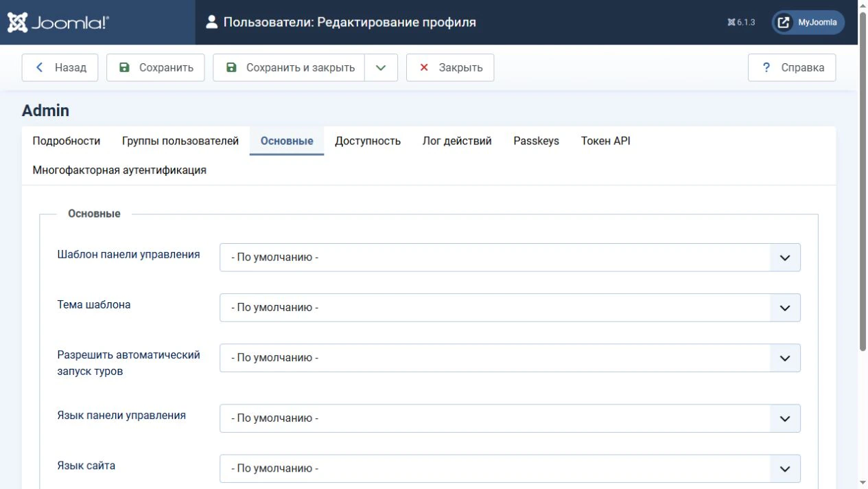Screen dimensions: 868x489
Task: Click the Закрыть button
Action: (450, 67)
